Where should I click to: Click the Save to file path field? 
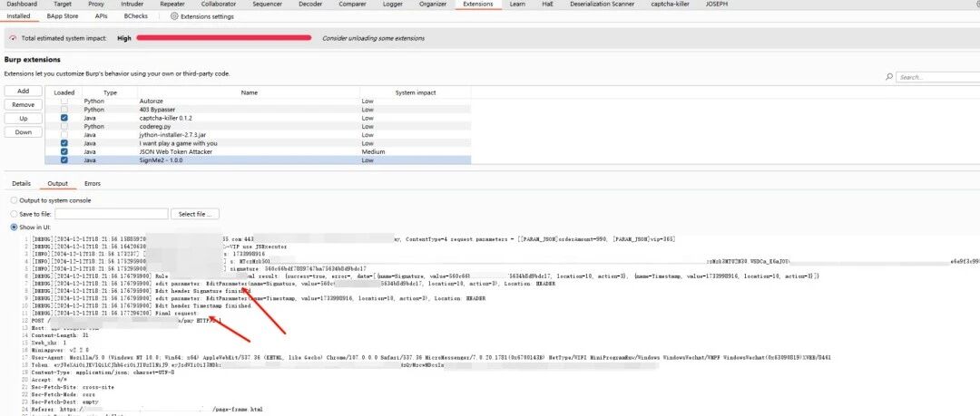112,214
